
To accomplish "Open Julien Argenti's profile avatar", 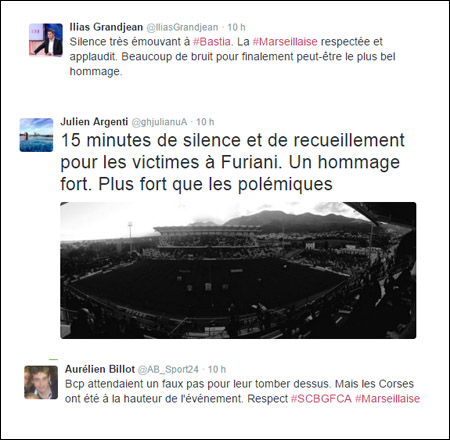I will click(36, 135).
